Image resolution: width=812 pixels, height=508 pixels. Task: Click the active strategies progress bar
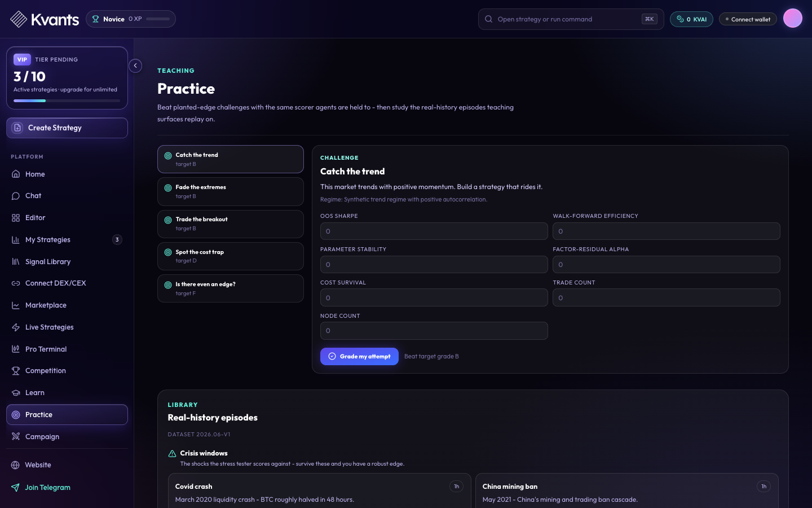[67, 100]
